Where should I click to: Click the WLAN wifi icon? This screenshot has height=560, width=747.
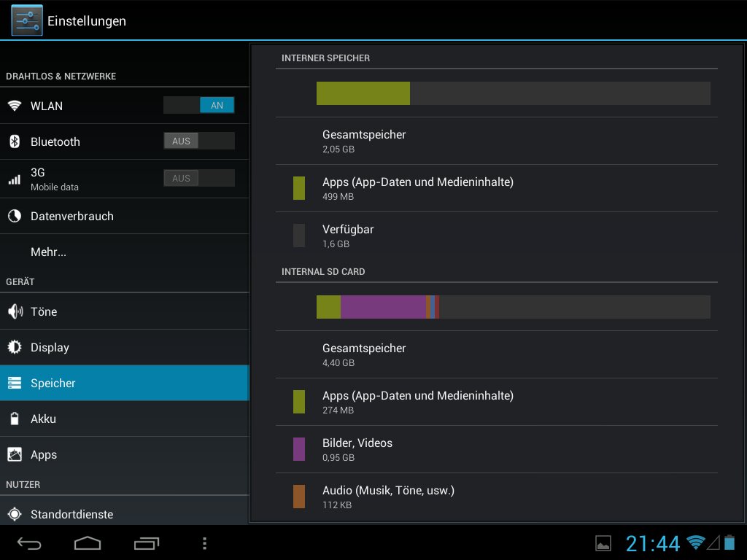click(x=15, y=105)
